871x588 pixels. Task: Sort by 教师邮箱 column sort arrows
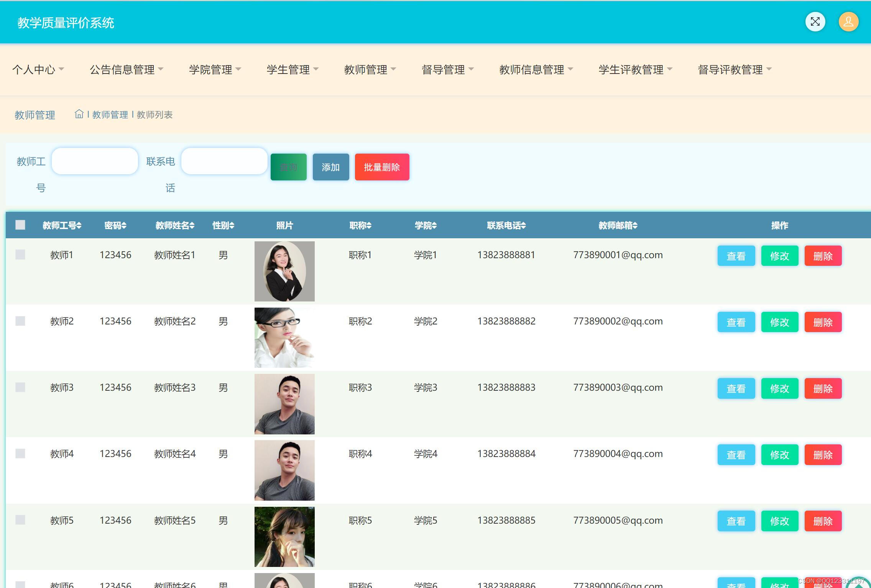pyautogui.click(x=635, y=226)
